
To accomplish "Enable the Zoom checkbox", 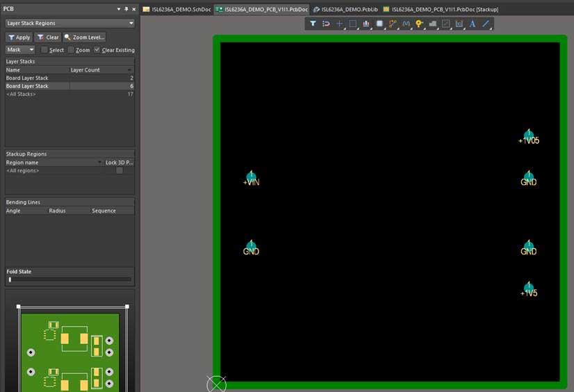I will 71,50.
